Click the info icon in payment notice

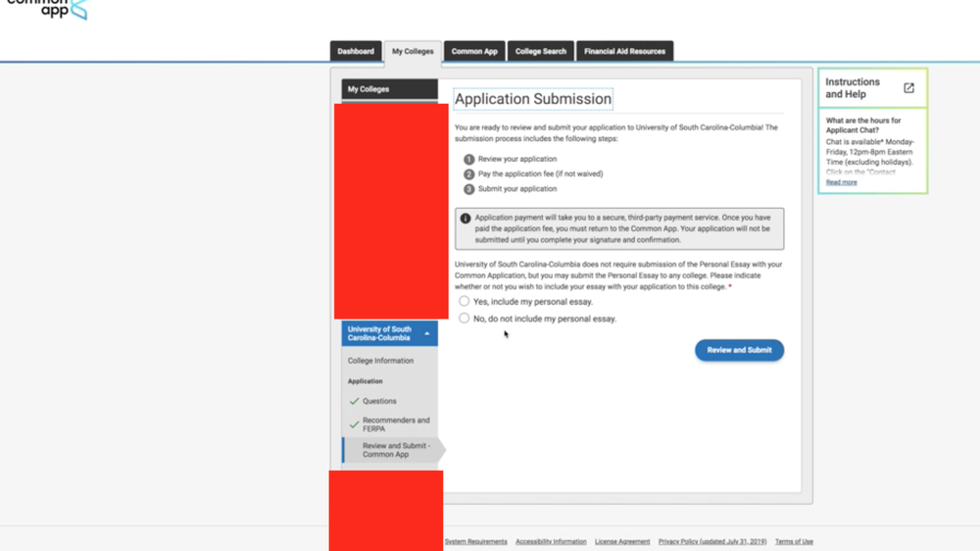tap(465, 219)
